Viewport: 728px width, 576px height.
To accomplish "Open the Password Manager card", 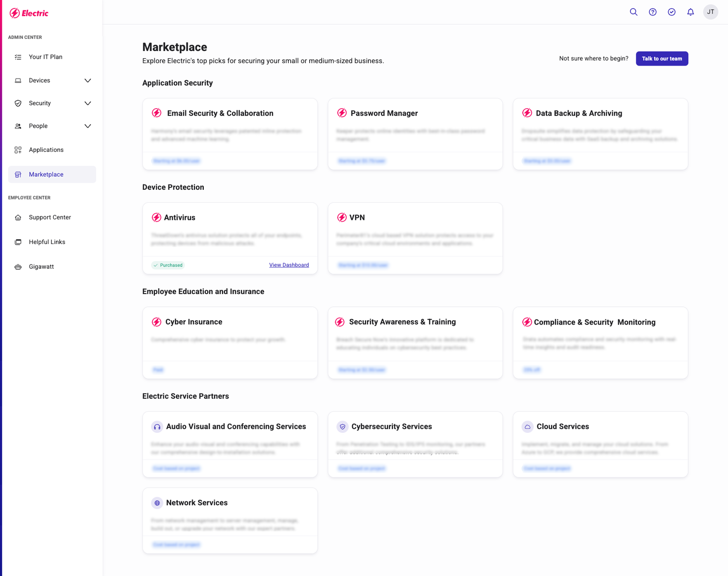I will 415,133.
